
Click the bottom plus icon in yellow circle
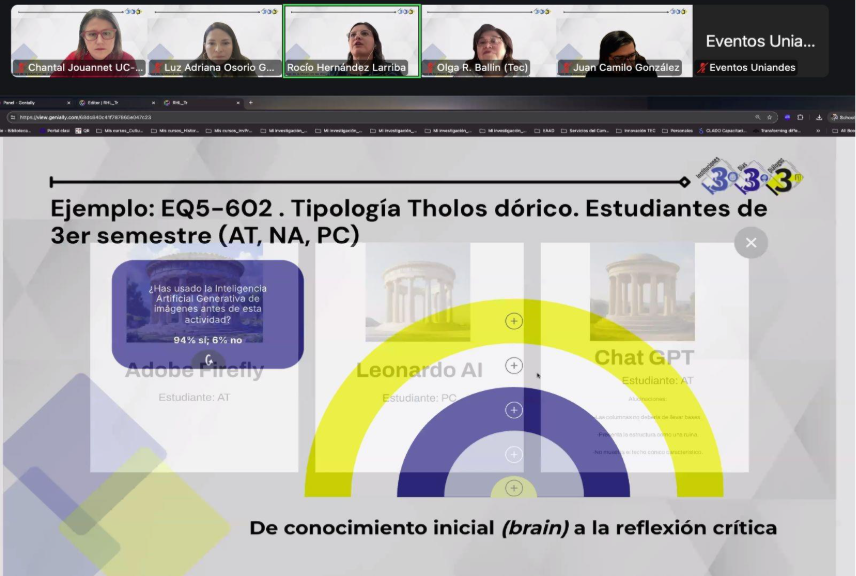[x=514, y=488]
